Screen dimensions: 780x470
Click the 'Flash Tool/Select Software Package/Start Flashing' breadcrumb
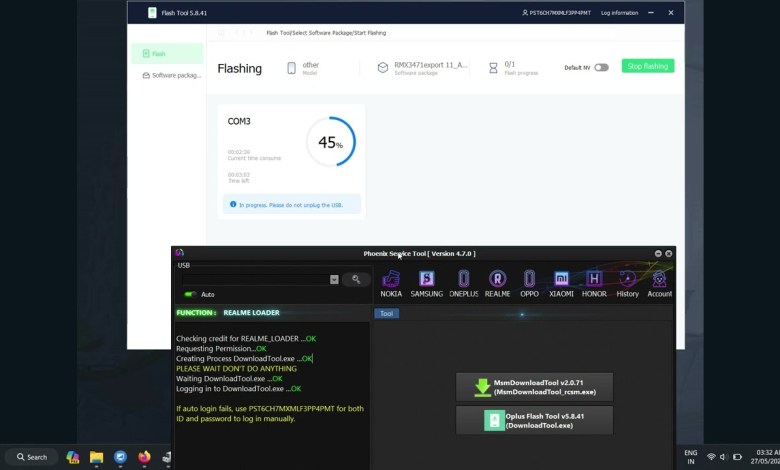(x=326, y=33)
